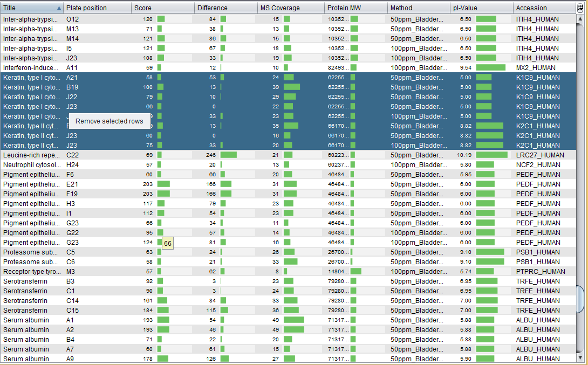Open the column visibility control icon
Image resolution: width=588 pixels, height=365 pixels.
point(580,8)
